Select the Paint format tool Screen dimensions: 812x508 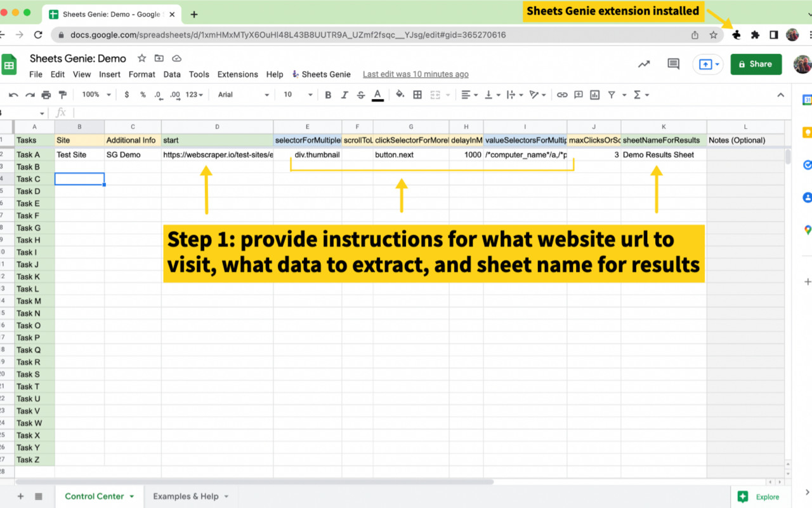tap(62, 95)
